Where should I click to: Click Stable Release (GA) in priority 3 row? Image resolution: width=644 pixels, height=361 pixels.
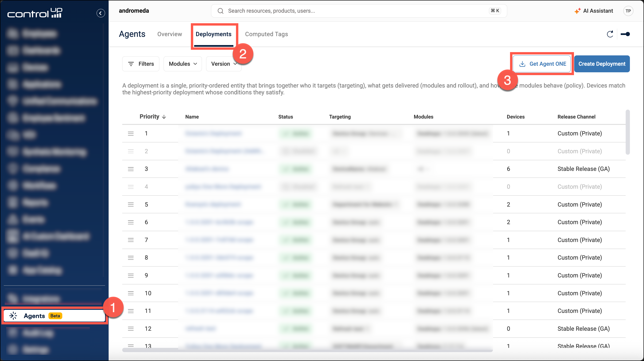584,169
